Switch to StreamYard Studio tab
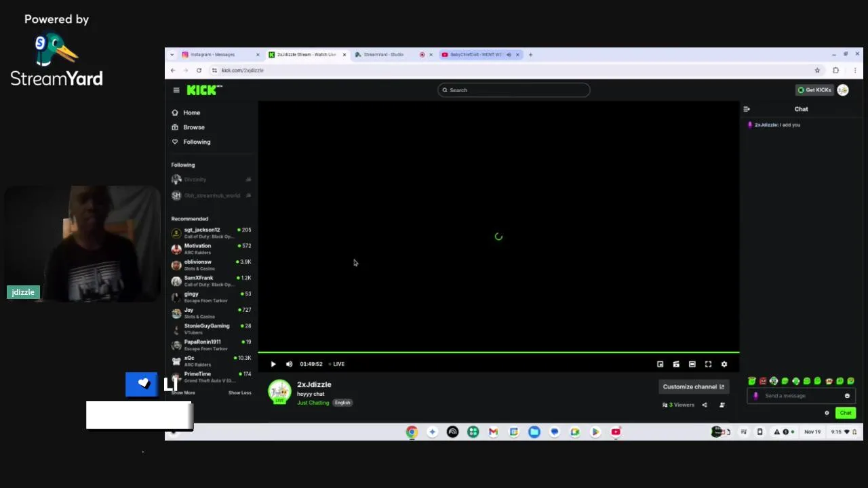Screen dimensions: 868x488 point(392,55)
